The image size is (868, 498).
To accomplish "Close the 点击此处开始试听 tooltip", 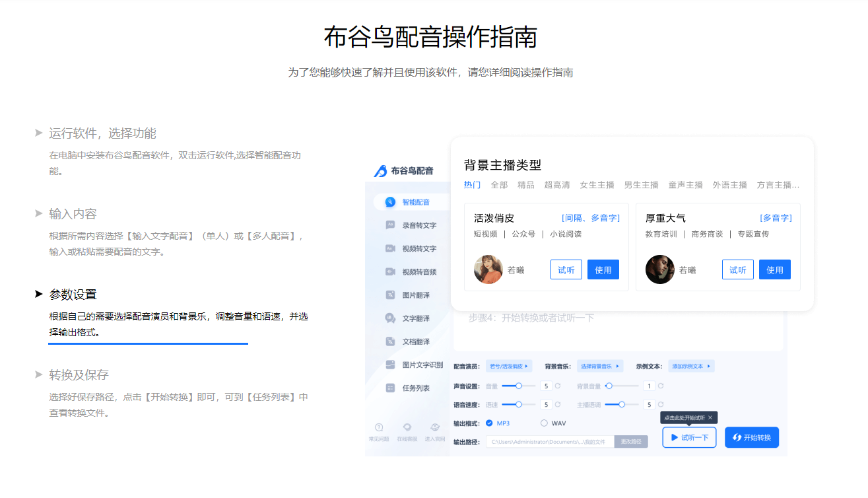I will click(710, 418).
